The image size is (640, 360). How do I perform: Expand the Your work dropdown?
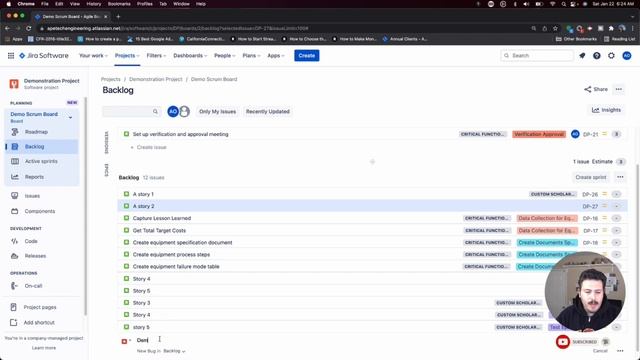(93, 56)
